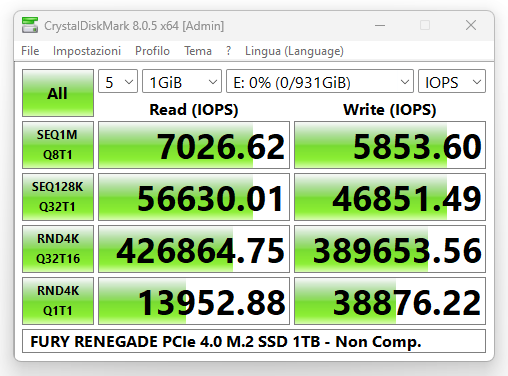Open the File menu
508x376 pixels.
click(30, 51)
